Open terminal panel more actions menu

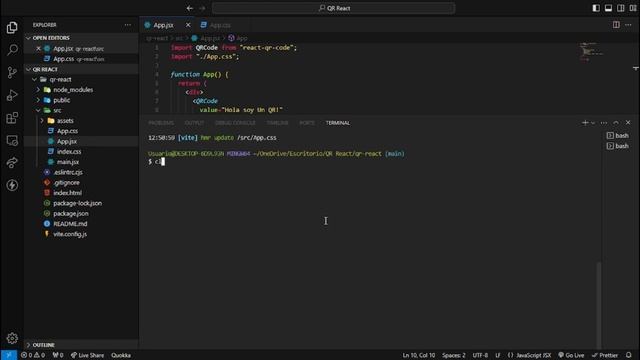tap(604, 122)
